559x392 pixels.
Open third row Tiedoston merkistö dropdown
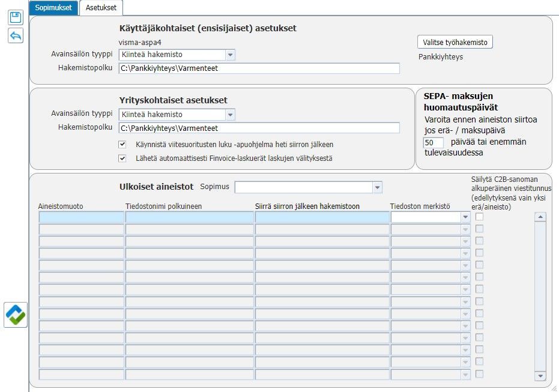[x=465, y=241]
